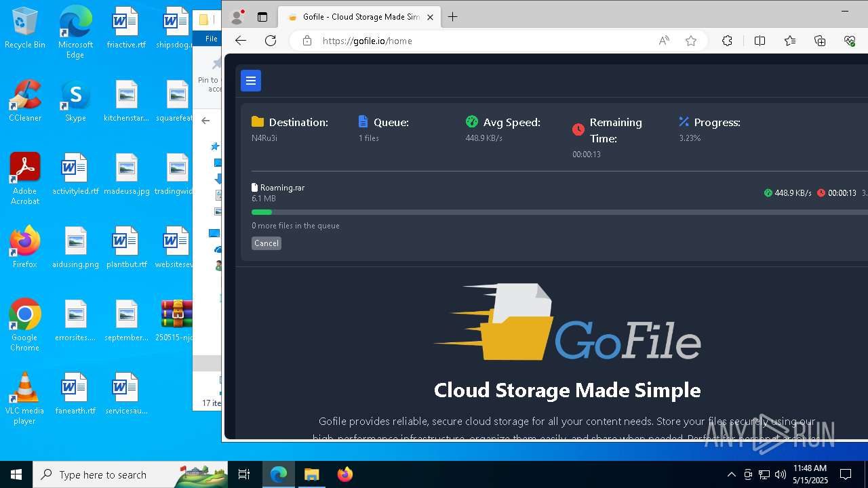
Task: Select kitchenstar image file on desktop
Action: coord(126,101)
